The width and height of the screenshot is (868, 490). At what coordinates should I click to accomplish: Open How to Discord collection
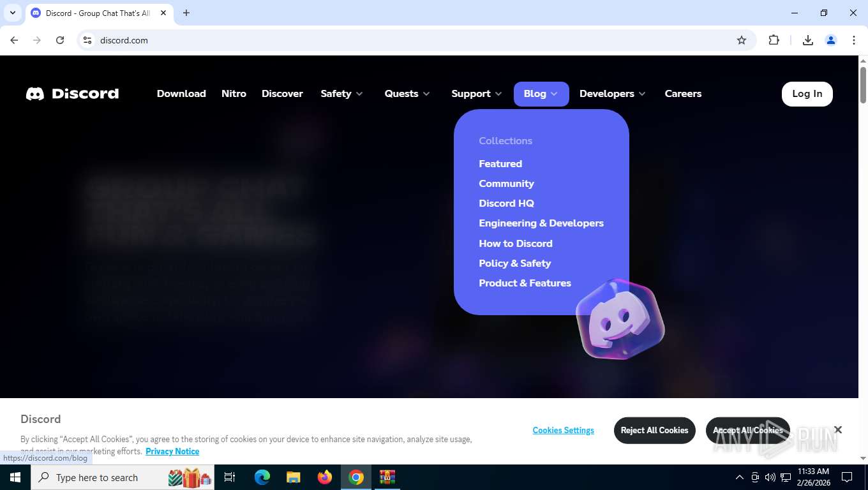pyautogui.click(x=516, y=244)
